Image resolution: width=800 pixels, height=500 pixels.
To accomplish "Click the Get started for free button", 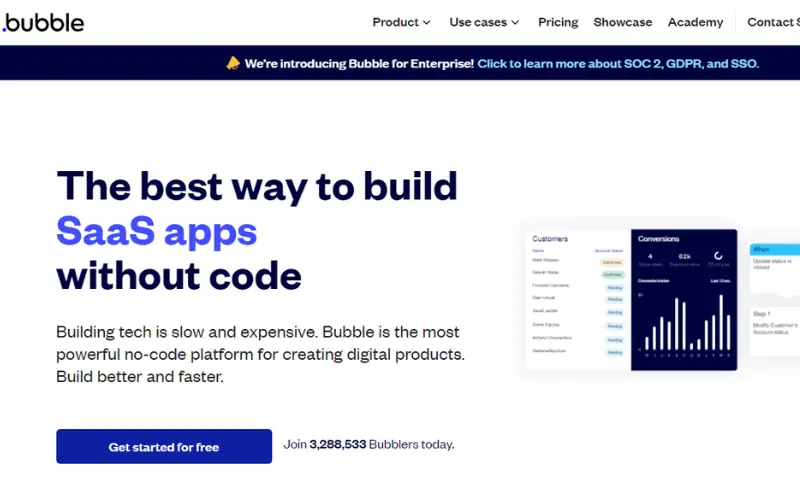I will (164, 446).
